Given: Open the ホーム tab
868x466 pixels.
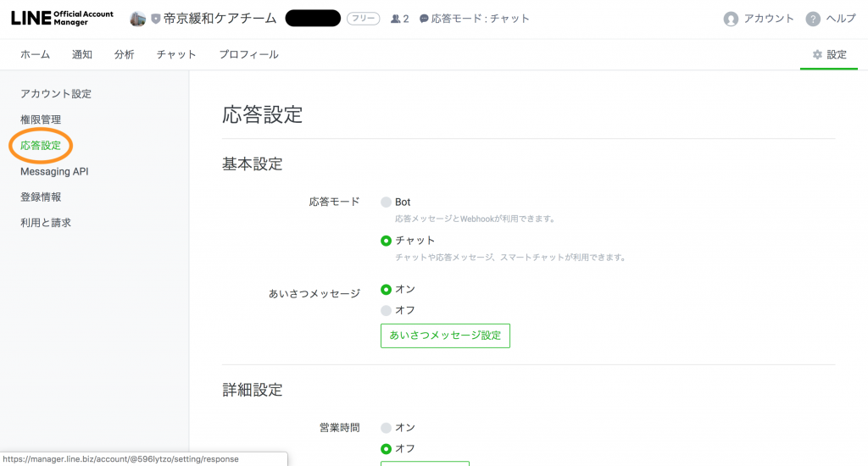Looking at the screenshot, I should point(35,54).
